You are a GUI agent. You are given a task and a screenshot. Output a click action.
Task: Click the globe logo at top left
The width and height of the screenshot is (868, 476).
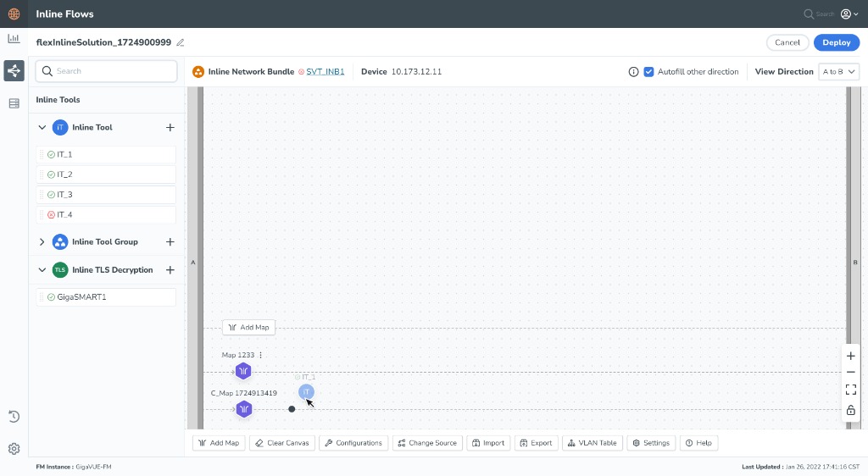14,14
